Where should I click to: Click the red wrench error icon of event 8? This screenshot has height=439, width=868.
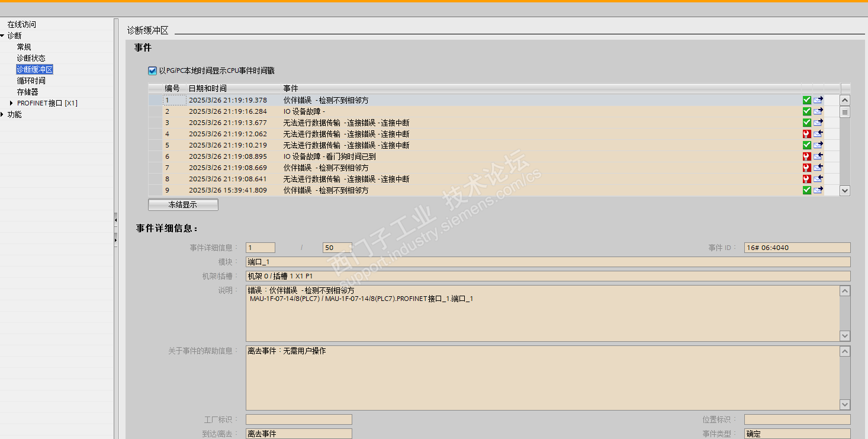click(806, 179)
